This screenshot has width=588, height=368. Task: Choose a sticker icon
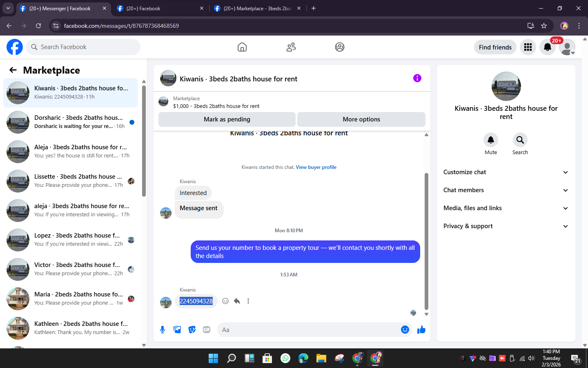[x=192, y=330]
